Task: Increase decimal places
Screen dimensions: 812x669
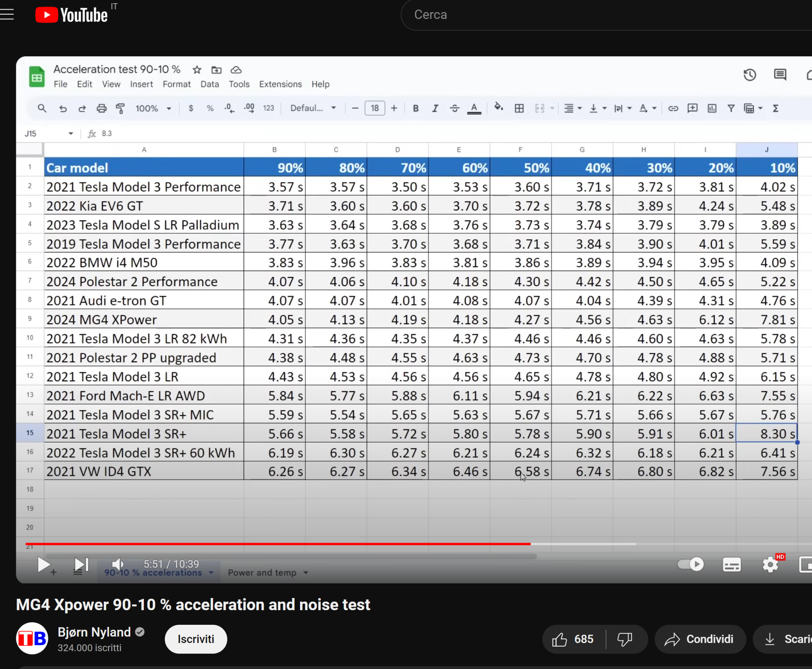Action: tap(249, 108)
